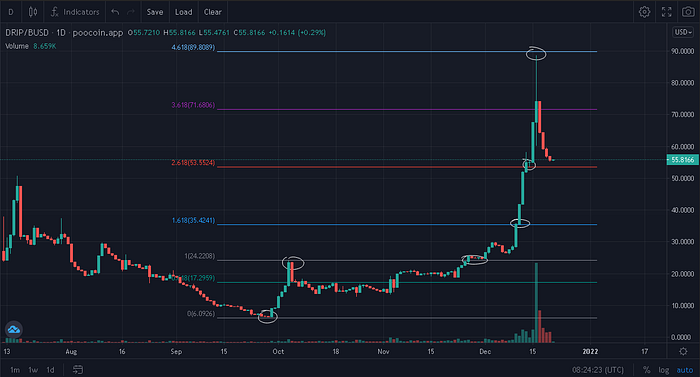
Task: Click the Save button
Action: pos(154,12)
